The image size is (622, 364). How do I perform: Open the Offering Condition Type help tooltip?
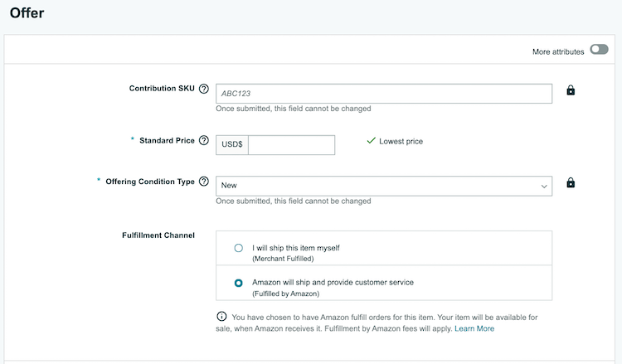(204, 182)
